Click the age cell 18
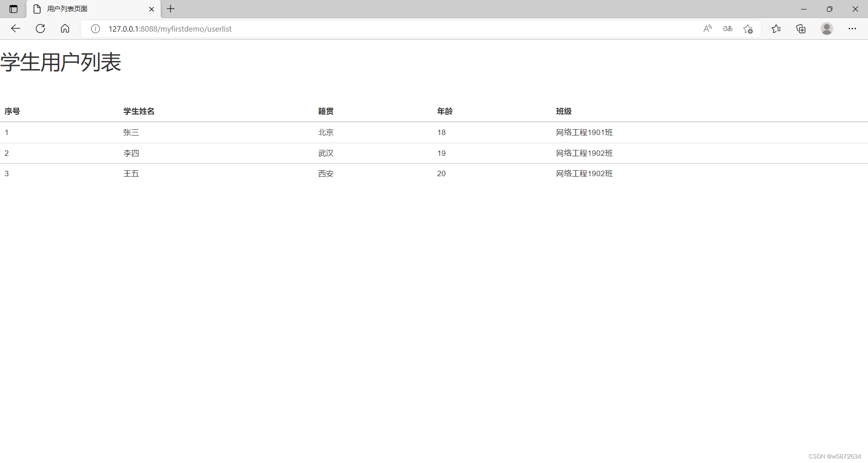 pyautogui.click(x=441, y=132)
